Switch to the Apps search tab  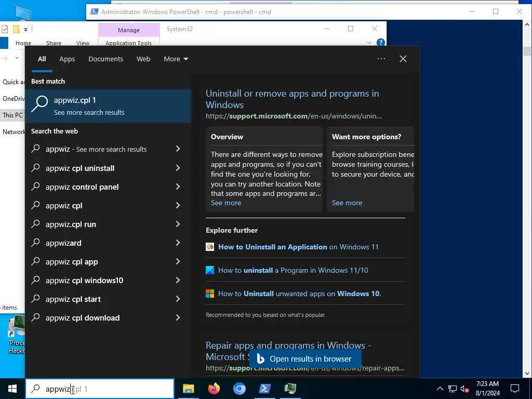tap(67, 59)
